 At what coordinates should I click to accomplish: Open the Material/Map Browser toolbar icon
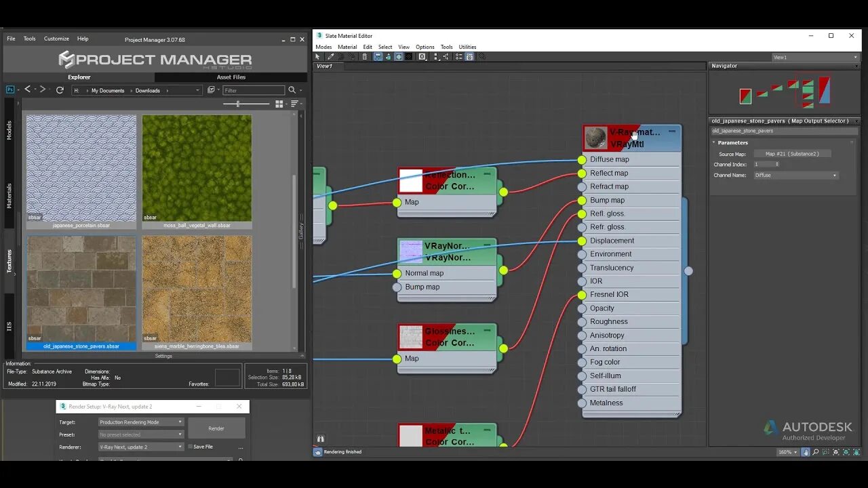[x=458, y=57]
